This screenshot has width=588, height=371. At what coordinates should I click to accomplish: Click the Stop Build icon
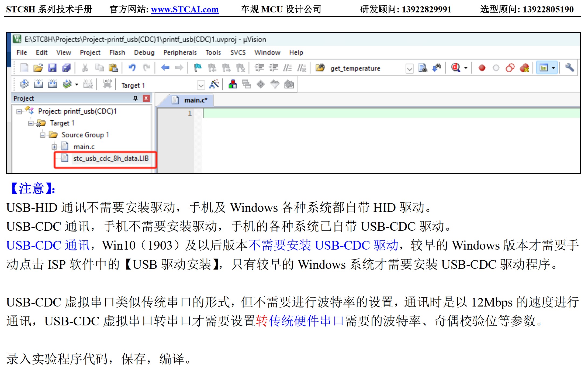pyautogui.click(x=88, y=84)
